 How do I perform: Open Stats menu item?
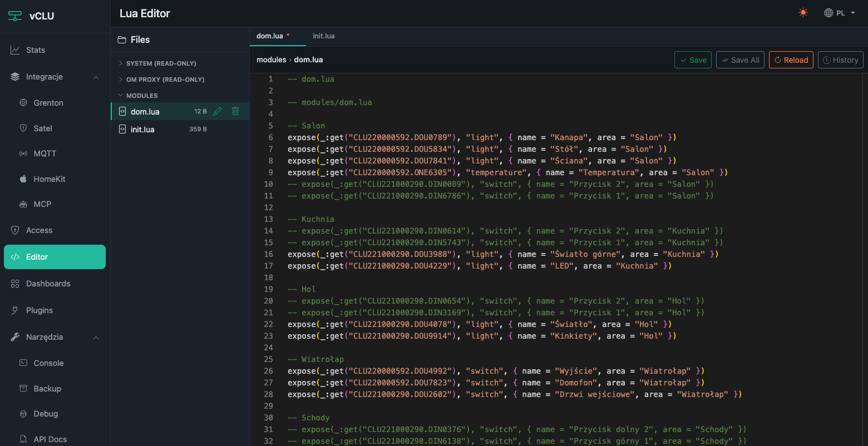tap(55, 50)
